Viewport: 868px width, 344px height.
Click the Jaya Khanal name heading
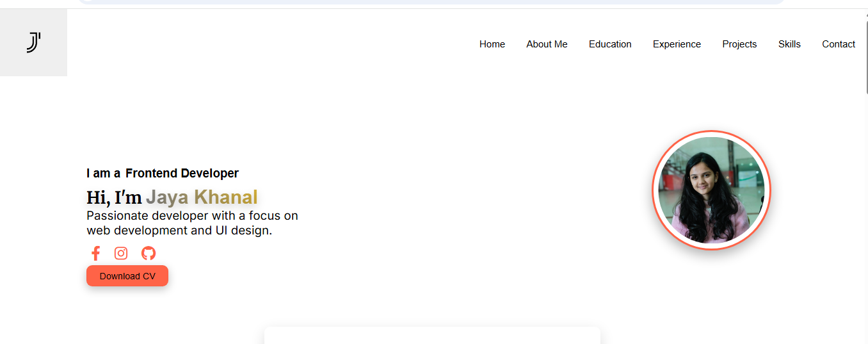pyautogui.click(x=202, y=197)
